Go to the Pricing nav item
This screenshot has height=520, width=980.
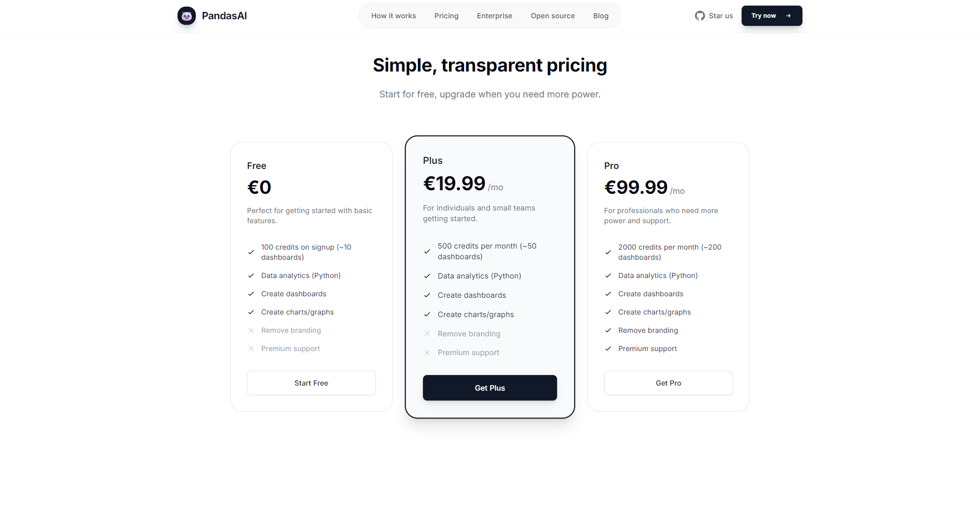pyautogui.click(x=446, y=16)
